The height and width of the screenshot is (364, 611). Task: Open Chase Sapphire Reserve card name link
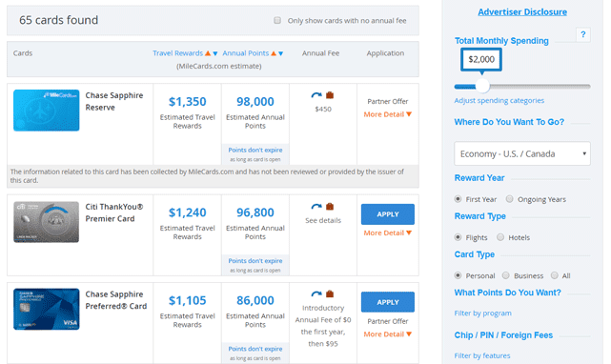tap(114, 101)
